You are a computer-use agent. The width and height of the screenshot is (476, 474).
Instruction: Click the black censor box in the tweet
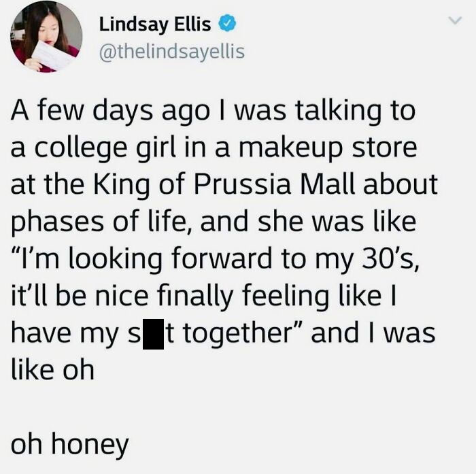coord(153,334)
